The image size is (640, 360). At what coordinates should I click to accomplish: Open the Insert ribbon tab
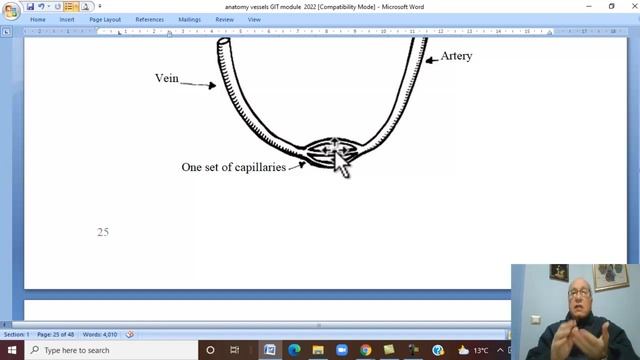click(67, 20)
